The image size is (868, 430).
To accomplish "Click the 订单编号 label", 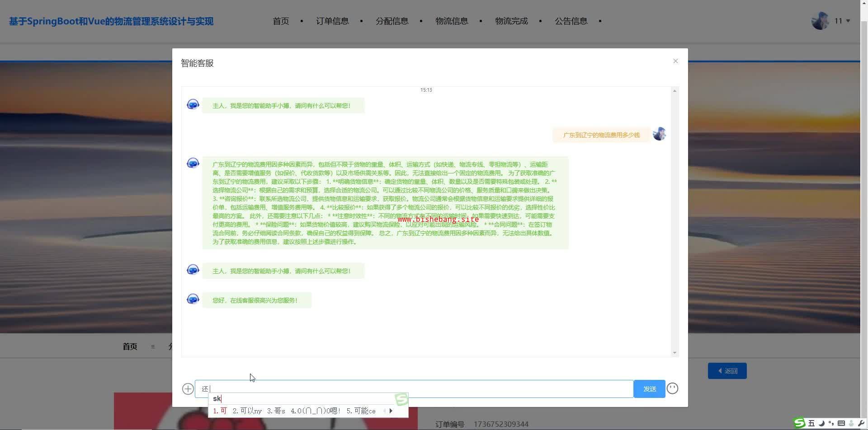I will 450,424.
